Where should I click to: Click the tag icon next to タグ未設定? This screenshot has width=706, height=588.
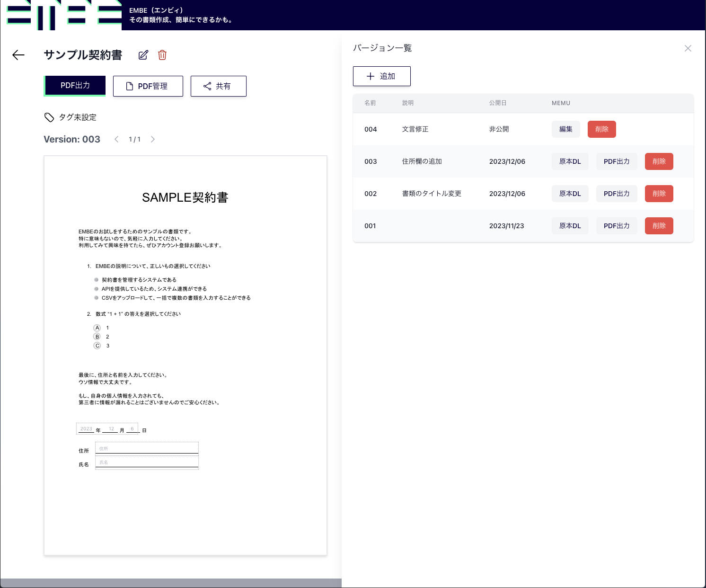click(x=49, y=117)
